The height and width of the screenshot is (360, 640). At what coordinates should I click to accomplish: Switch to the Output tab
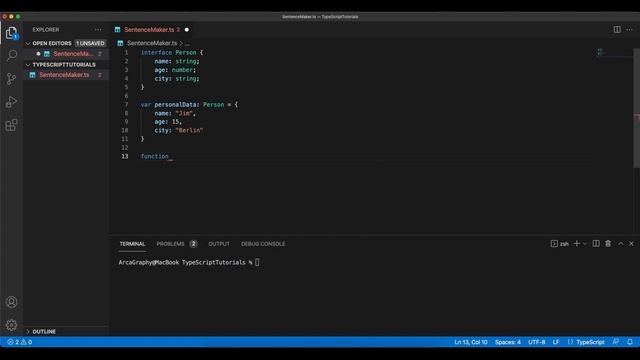point(219,244)
